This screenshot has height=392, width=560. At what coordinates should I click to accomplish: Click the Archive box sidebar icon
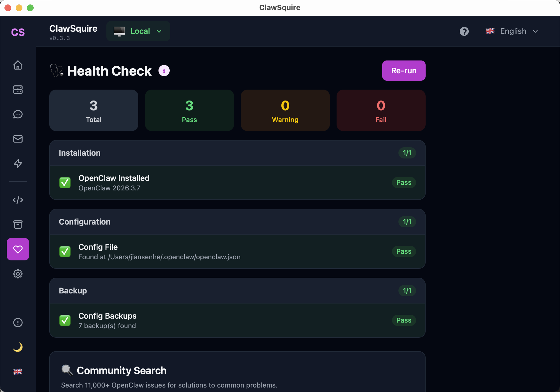coord(18,225)
